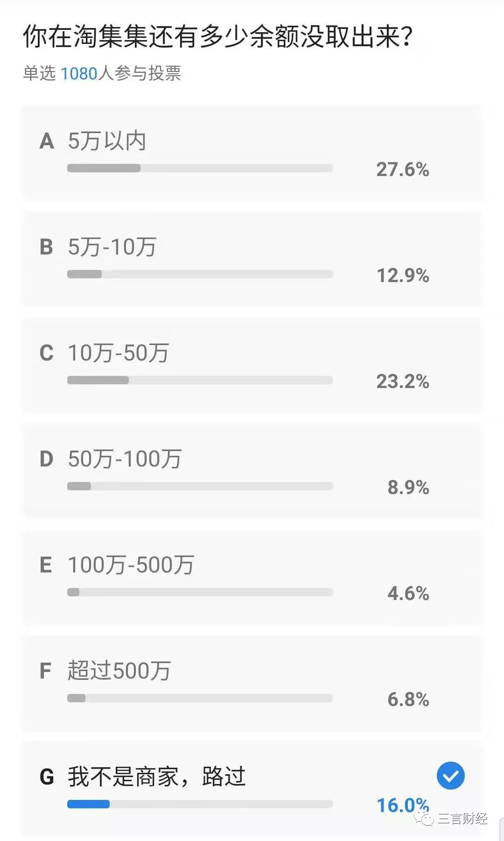The image size is (504, 841).
Task: Select option E 100万-500万
Action: [252, 578]
